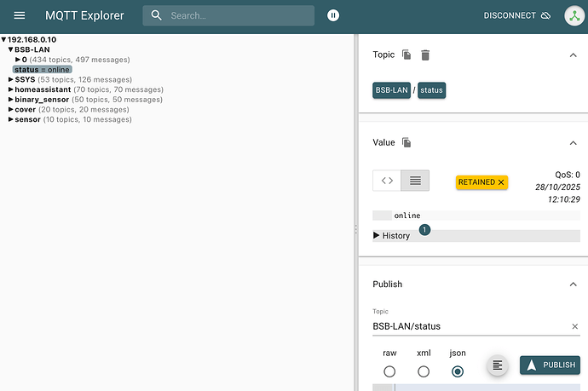Select the raw format radio button
Screen dimensions: 588x391
tap(389, 371)
